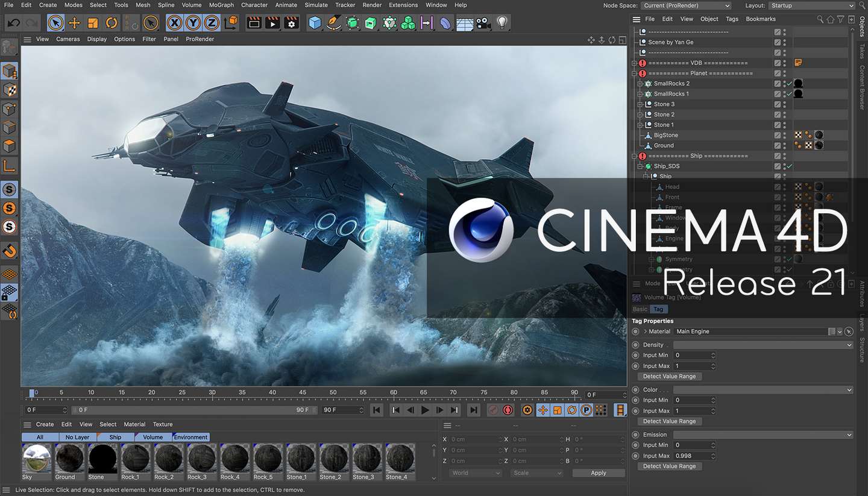Switch to Polygons mode in left palette

point(10,146)
